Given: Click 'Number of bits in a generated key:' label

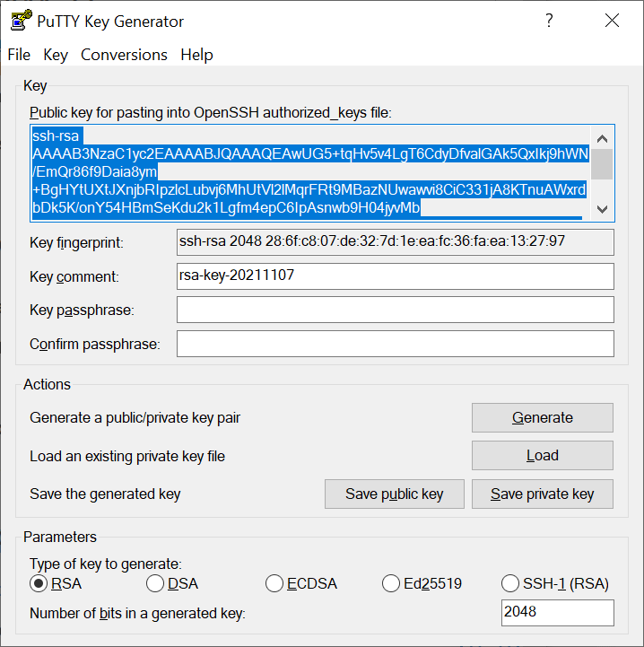Looking at the screenshot, I should 137,614.
